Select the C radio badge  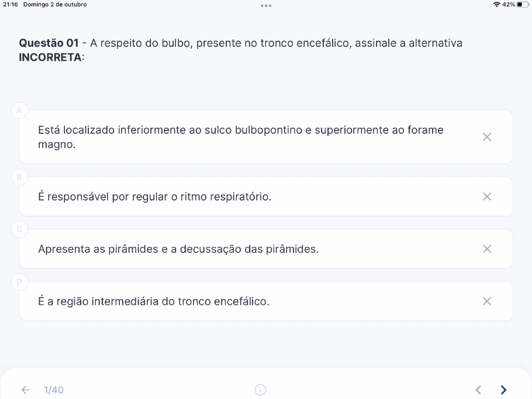click(x=19, y=229)
